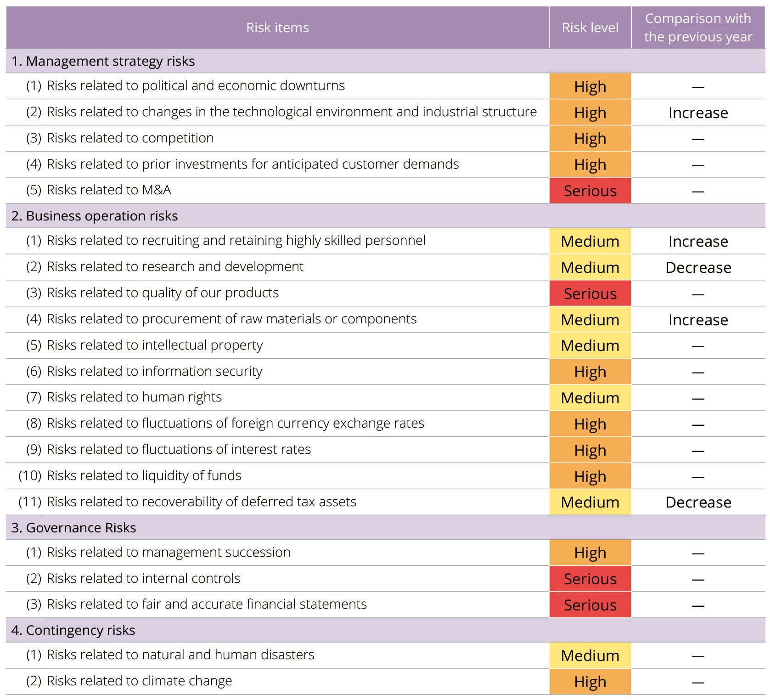Click the red Serious cell for M&A risks
Screen dimensions: 770x700
(x=590, y=191)
